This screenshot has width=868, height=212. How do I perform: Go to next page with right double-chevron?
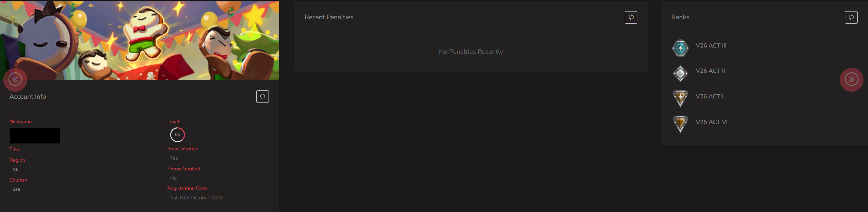852,79
